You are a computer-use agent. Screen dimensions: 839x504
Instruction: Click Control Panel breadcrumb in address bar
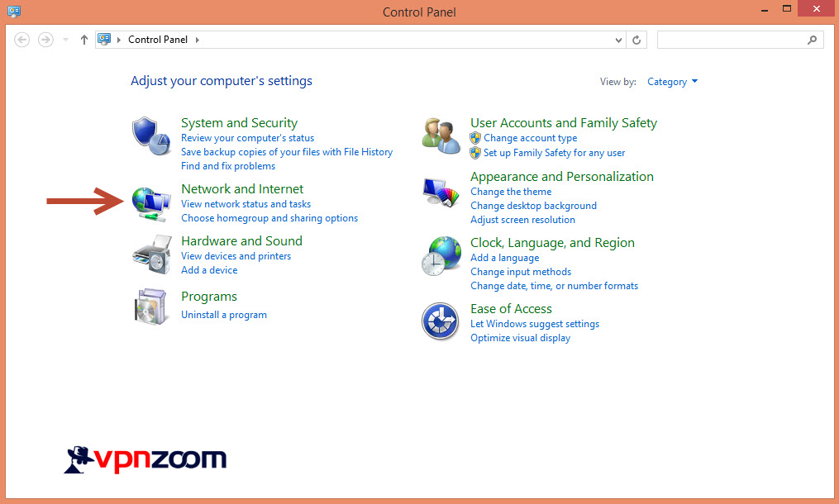tap(158, 40)
